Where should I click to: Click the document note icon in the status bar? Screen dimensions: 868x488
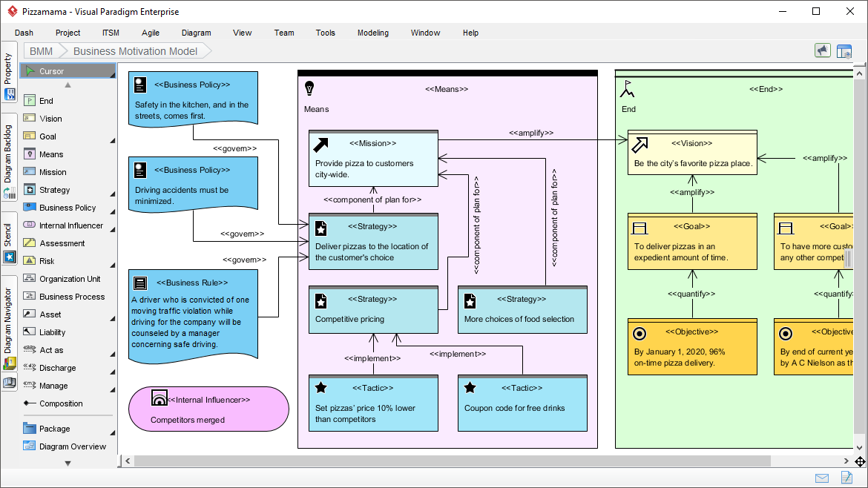pyautogui.click(x=846, y=478)
